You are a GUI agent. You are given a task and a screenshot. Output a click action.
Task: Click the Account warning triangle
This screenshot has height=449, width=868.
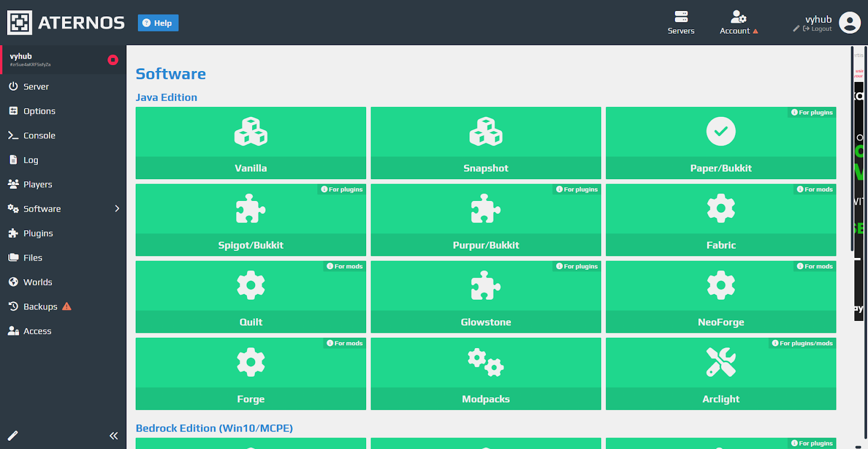755,31
